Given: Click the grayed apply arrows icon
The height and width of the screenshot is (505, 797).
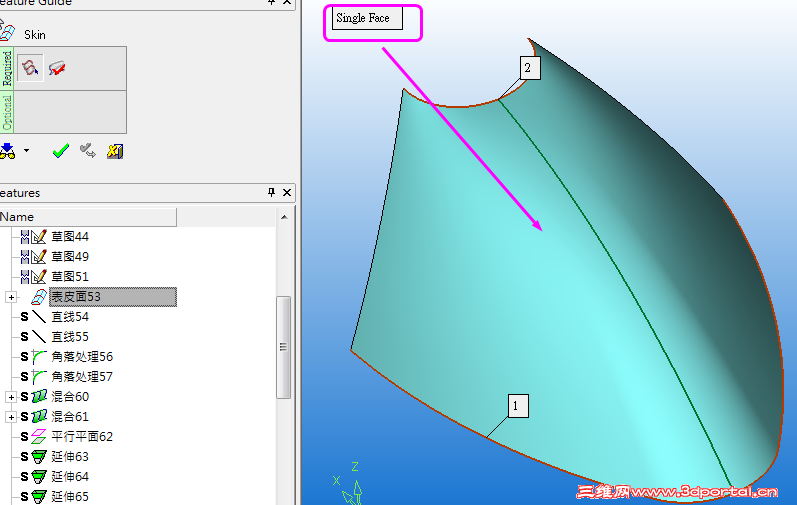Looking at the screenshot, I should 87,150.
